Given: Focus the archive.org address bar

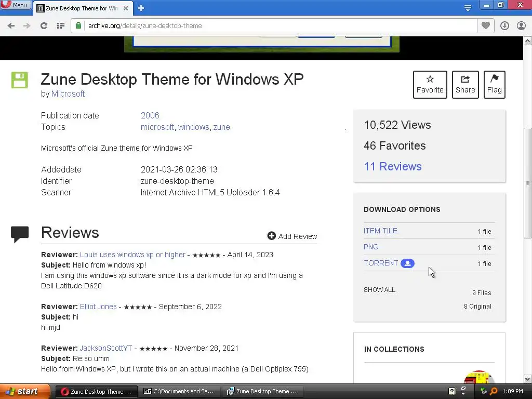Looking at the screenshot, I should (x=273, y=26).
